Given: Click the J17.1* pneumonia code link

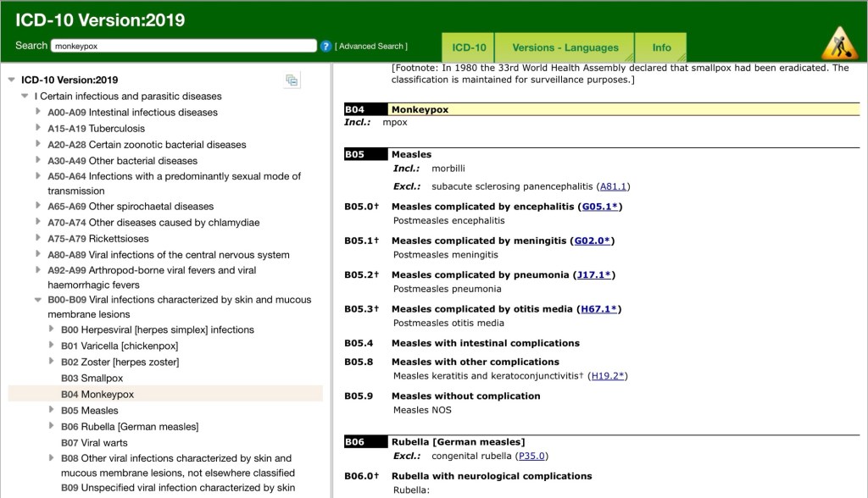Looking at the screenshot, I should point(595,275).
